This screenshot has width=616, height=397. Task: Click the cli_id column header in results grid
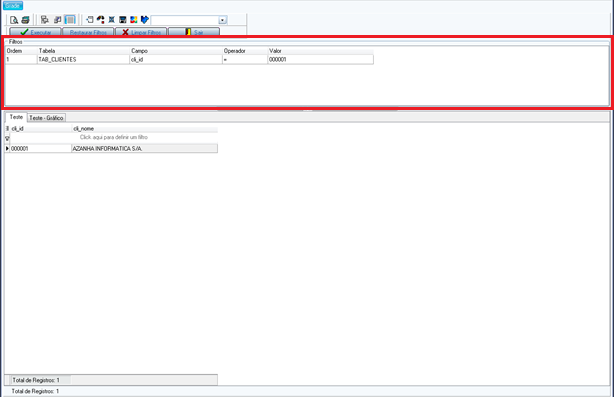coord(41,128)
